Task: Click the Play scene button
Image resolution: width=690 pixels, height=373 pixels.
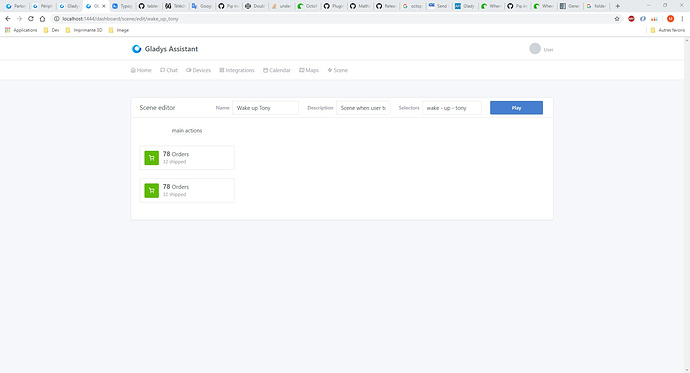Action: [516, 108]
